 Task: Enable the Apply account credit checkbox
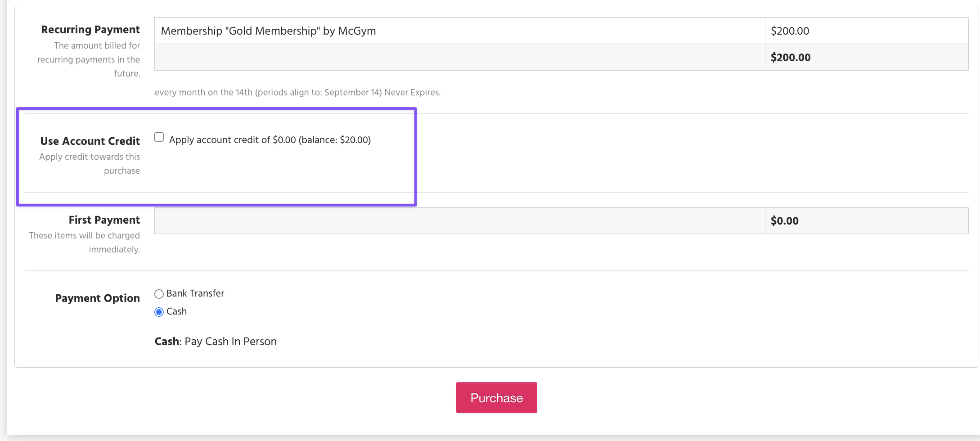(159, 137)
